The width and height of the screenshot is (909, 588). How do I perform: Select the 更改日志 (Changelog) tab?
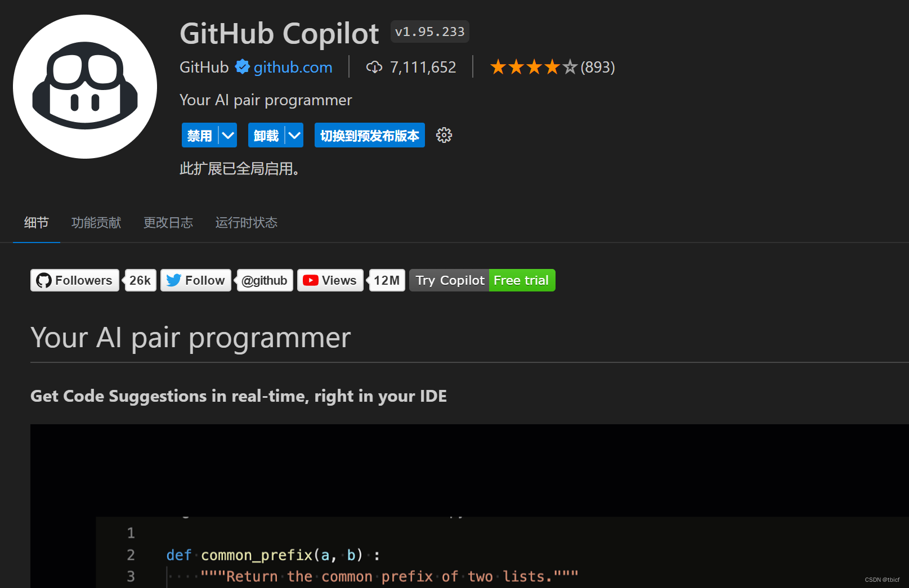coord(168,223)
